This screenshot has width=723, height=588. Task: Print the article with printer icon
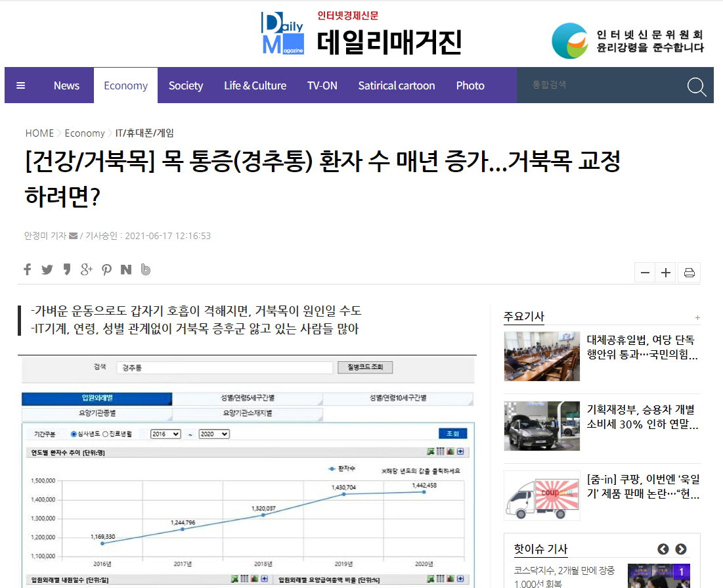690,273
